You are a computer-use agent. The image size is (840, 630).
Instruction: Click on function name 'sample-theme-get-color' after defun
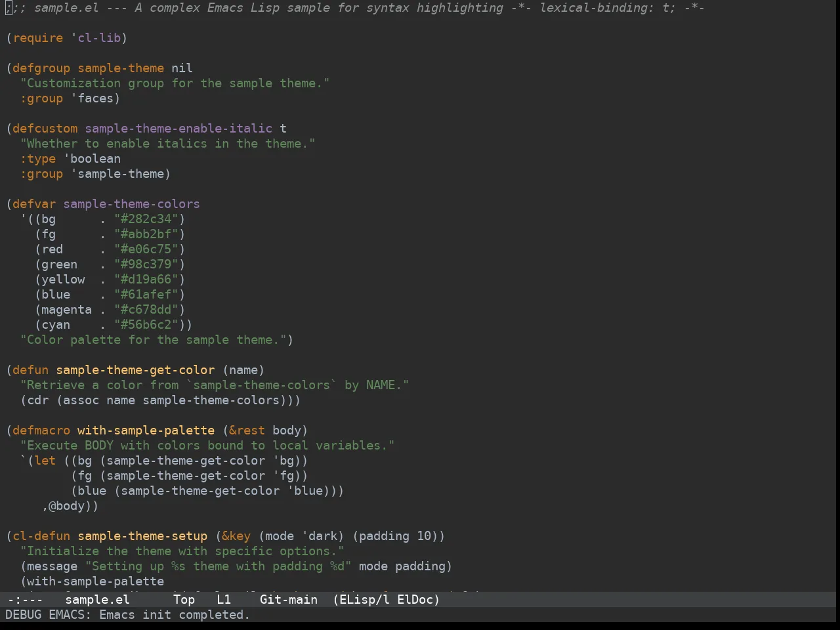coord(135,370)
